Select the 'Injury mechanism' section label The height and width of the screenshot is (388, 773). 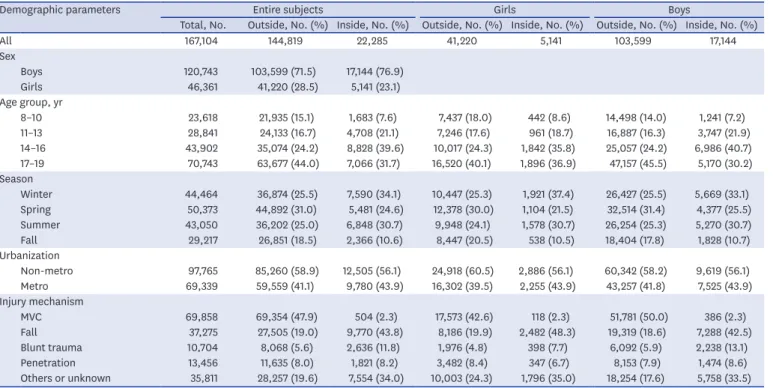(41, 302)
